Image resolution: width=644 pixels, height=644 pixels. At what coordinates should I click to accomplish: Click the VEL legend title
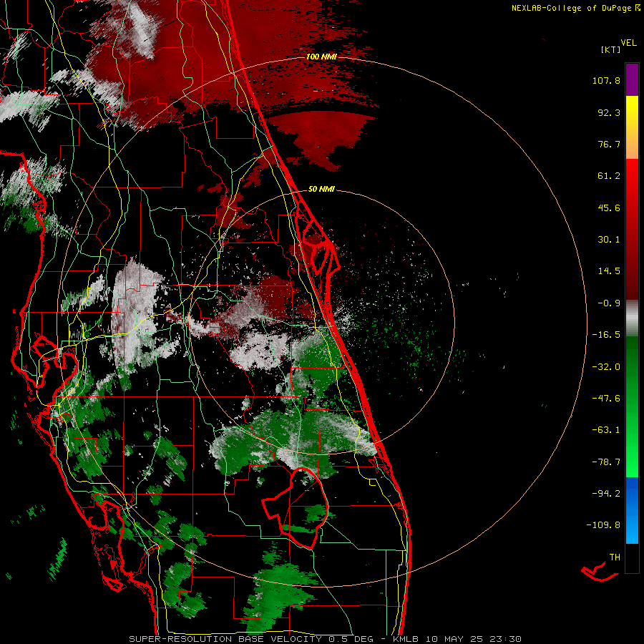628,43
